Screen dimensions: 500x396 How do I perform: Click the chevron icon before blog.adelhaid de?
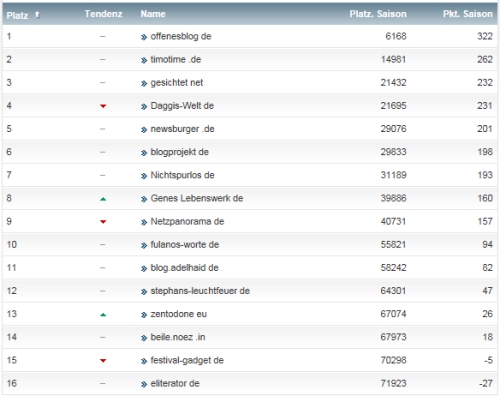pos(144,269)
